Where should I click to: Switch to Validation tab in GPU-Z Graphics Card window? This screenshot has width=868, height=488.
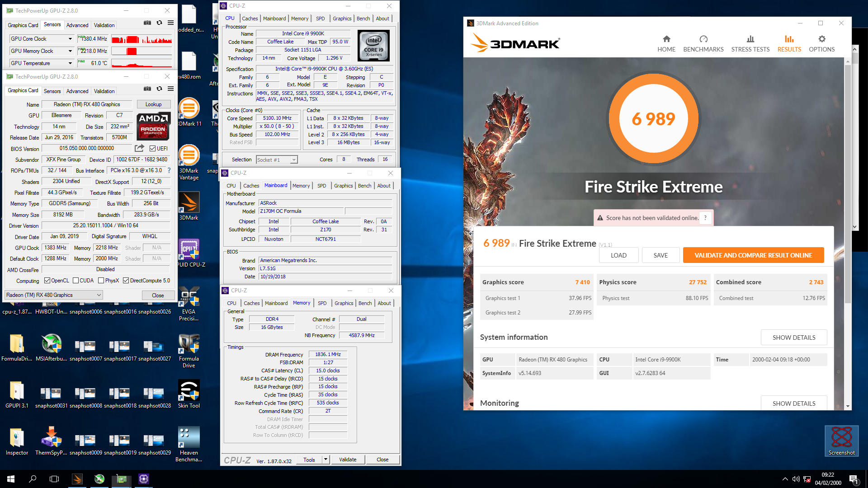click(x=104, y=91)
